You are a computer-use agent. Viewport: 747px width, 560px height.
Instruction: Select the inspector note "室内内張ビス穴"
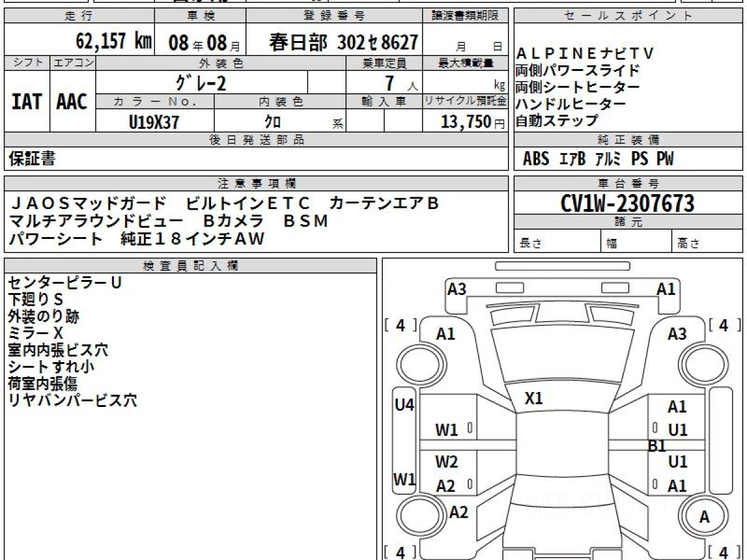pos(58,350)
